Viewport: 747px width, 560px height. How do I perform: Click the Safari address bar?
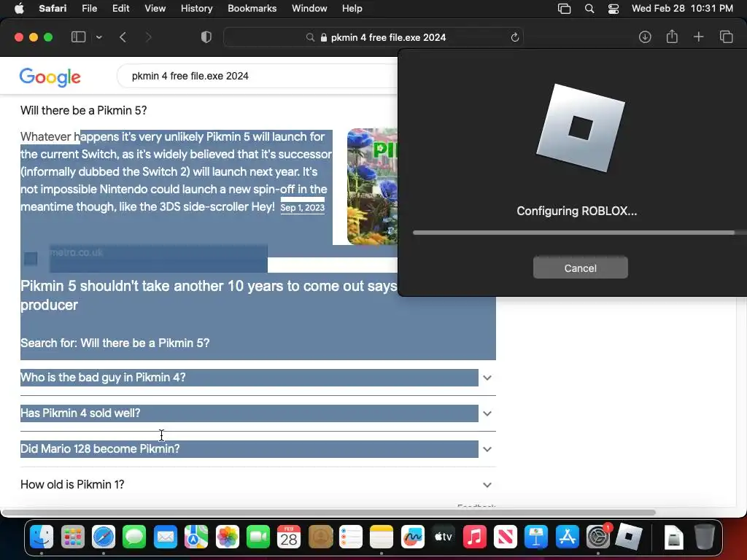tap(373, 37)
